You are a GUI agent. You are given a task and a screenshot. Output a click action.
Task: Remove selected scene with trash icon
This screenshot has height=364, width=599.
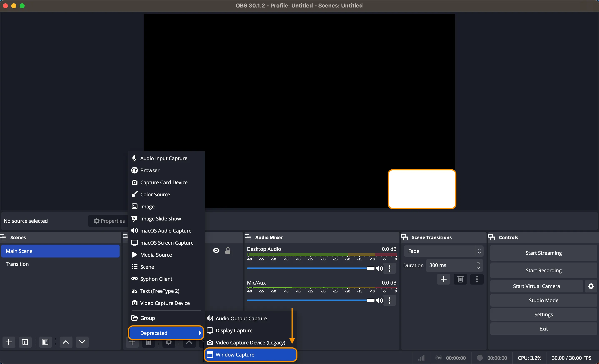[25, 342]
